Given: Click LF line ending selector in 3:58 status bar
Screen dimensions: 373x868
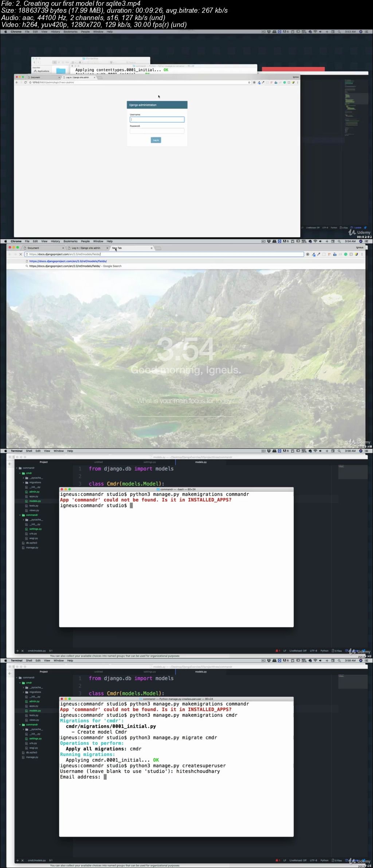Looking at the screenshot, I should pos(285,860).
